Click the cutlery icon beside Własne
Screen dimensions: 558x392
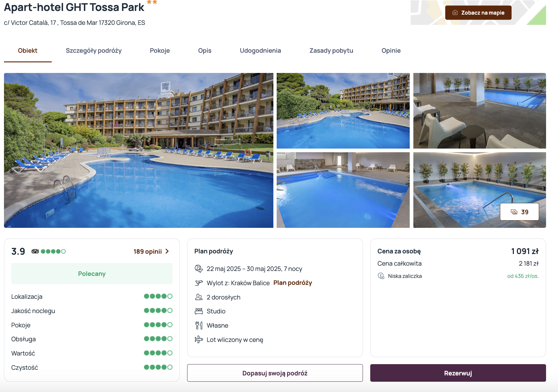pyautogui.click(x=199, y=325)
